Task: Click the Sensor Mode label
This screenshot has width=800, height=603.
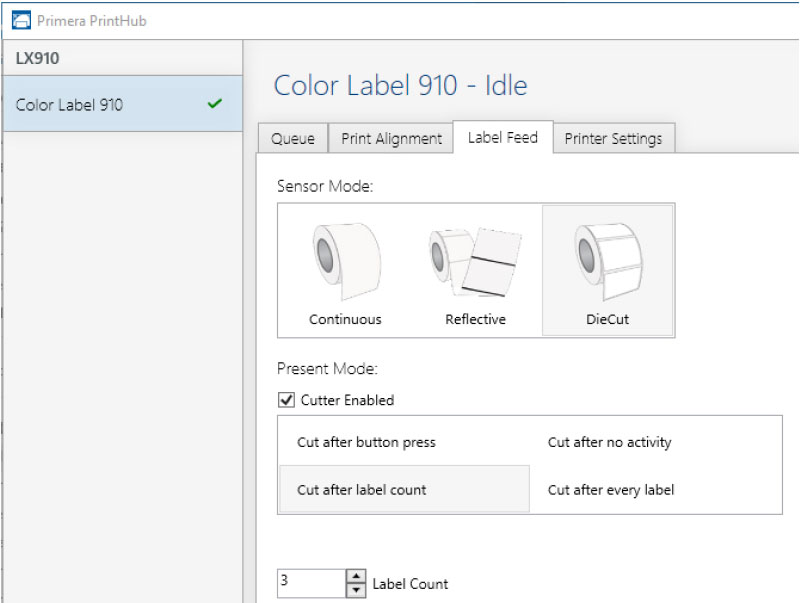Action: click(325, 186)
